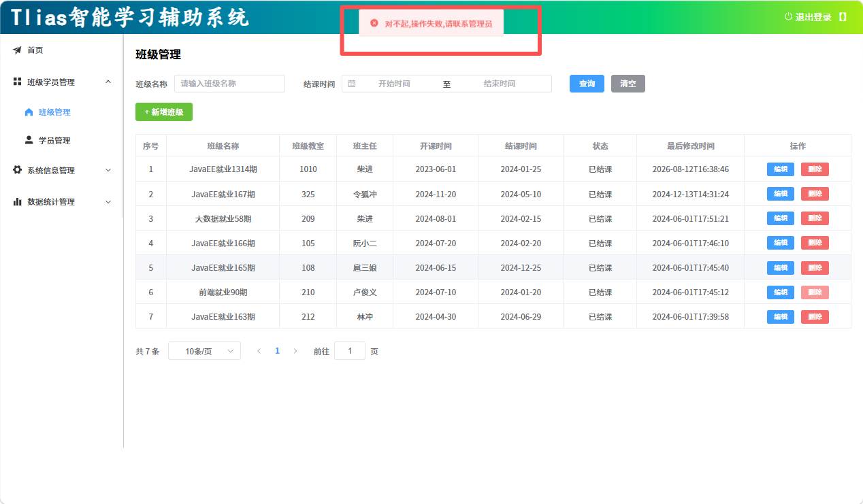The height and width of the screenshot is (504, 863).
Task: Click the house icon beside 班级管理
Action: 29,112
